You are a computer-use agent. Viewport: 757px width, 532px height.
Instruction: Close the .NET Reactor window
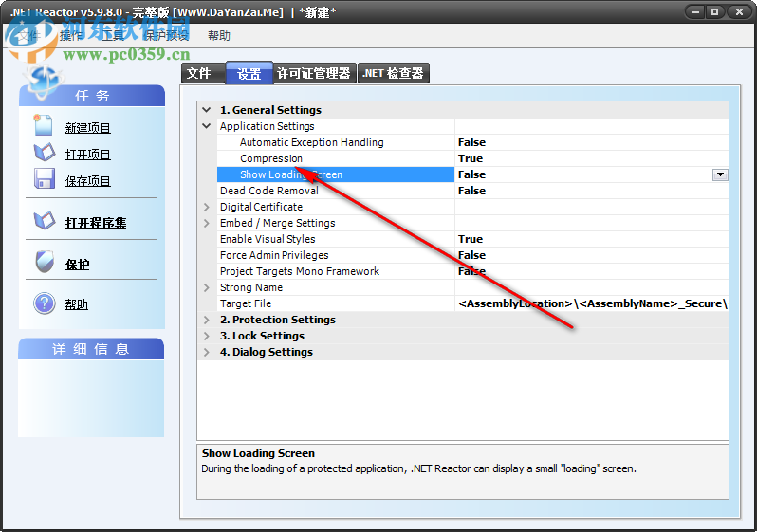[739, 12]
